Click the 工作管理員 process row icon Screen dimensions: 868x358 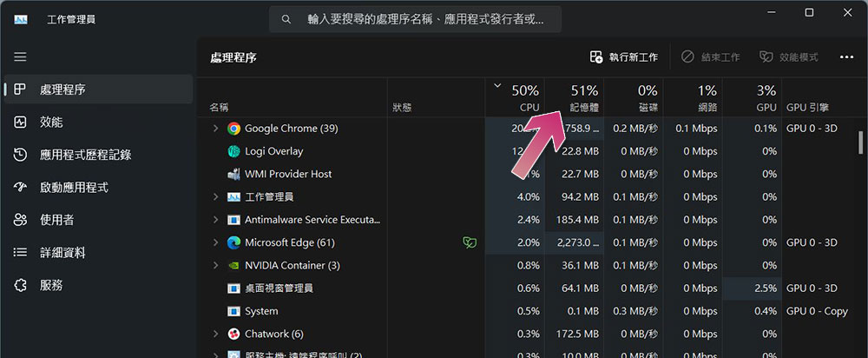[233, 196]
